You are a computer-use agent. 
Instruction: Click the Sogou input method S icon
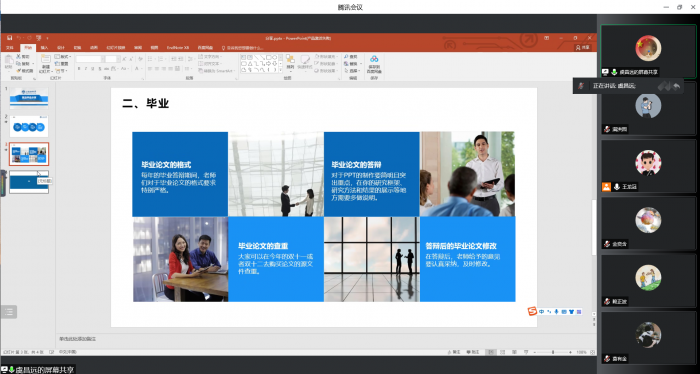[532, 311]
